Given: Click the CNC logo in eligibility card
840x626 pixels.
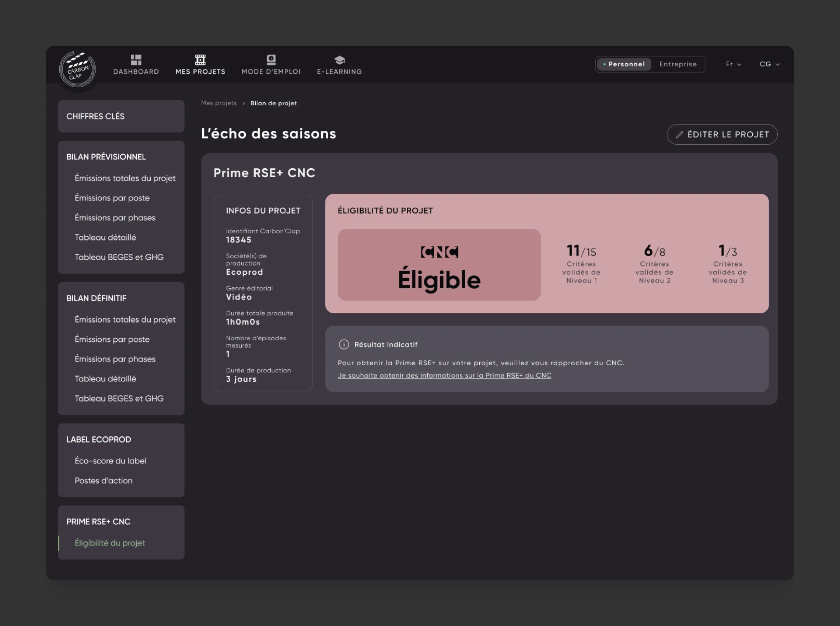Looking at the screenshot, I should [x=439, y=252].
